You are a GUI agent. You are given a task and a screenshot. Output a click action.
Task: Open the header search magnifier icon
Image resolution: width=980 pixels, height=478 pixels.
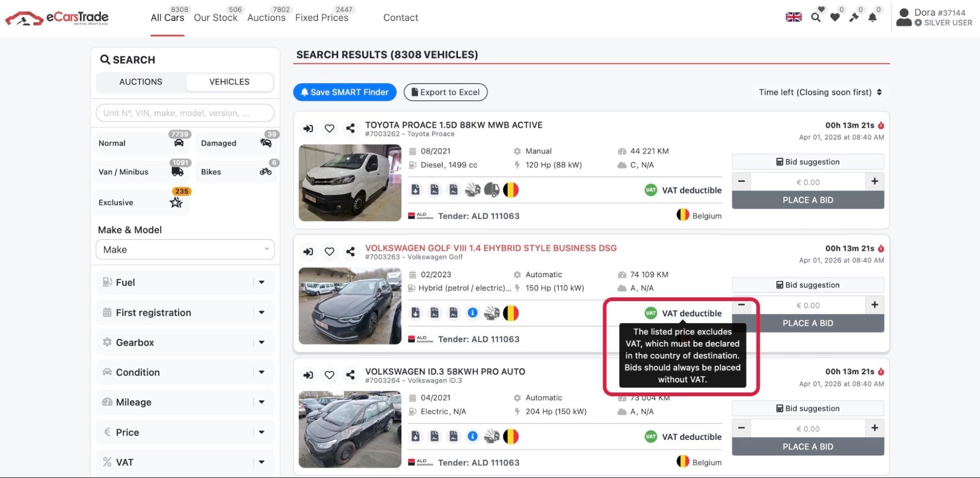tap(816, 18)
